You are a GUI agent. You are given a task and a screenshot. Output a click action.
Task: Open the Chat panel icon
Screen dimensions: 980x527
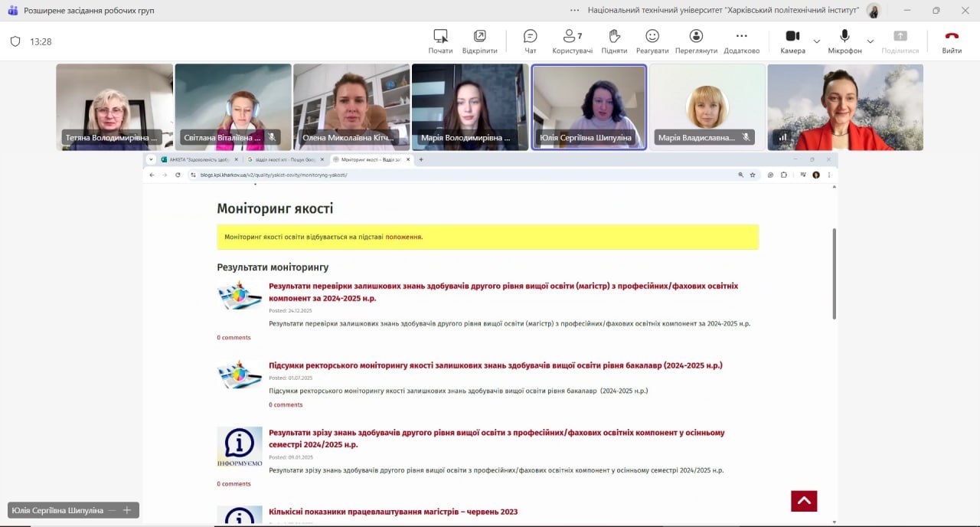click(530, 37)
